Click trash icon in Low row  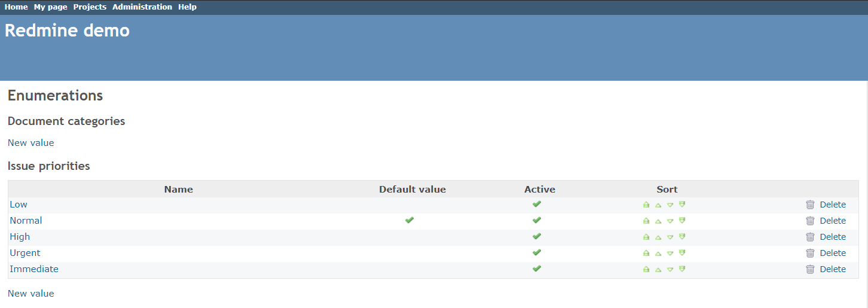pos(810,205)
